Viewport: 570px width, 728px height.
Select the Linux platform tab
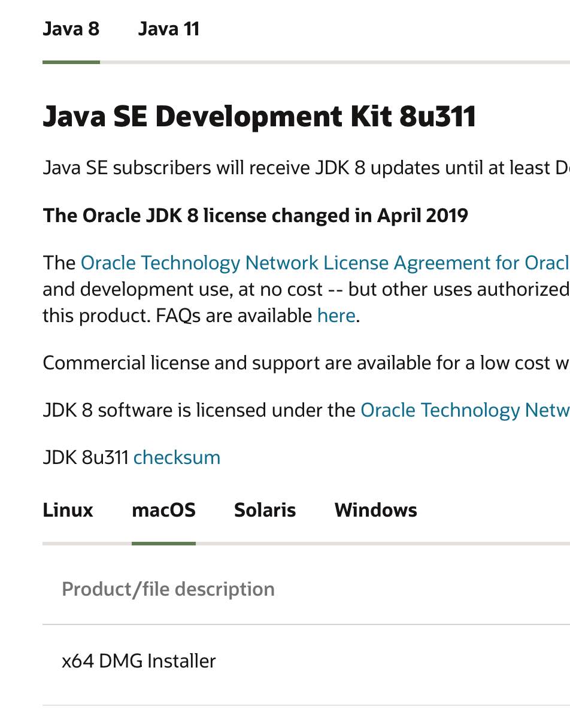point(68,510)
